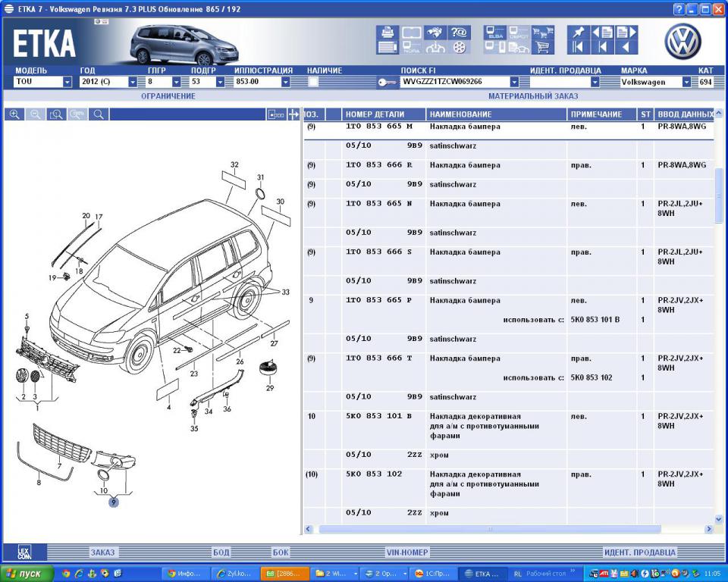Click the print icon in toolbar
Image resolution: width=728 pixels, height=582 pixels.
388,33
